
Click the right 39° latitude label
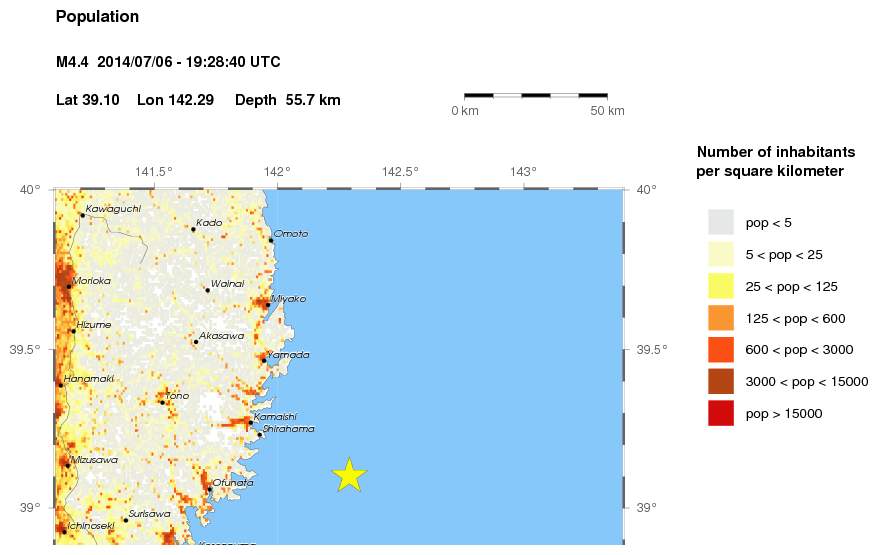point(647,508)
